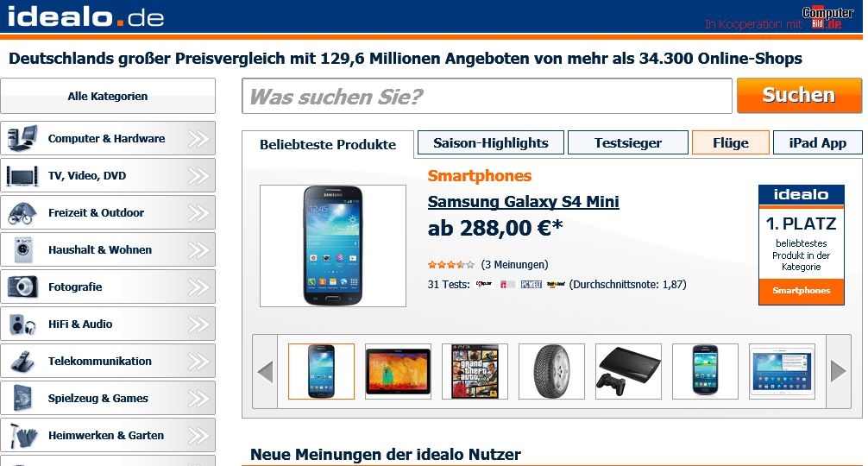Show next products with right carousel arrow
The width and height of the screenshot is (868, 466).
tap(838, 371)
